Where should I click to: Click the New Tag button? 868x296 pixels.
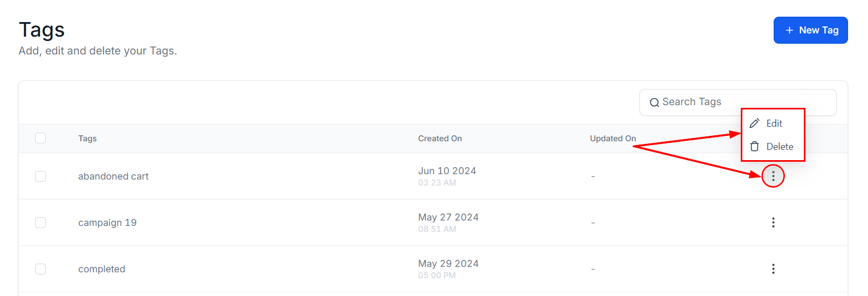coord(810,30)
